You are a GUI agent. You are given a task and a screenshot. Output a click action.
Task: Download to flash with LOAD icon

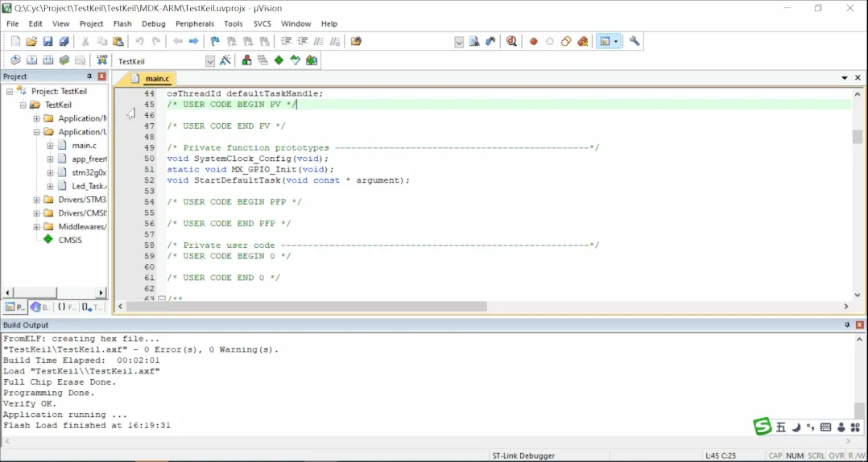[x=101, y=60]
